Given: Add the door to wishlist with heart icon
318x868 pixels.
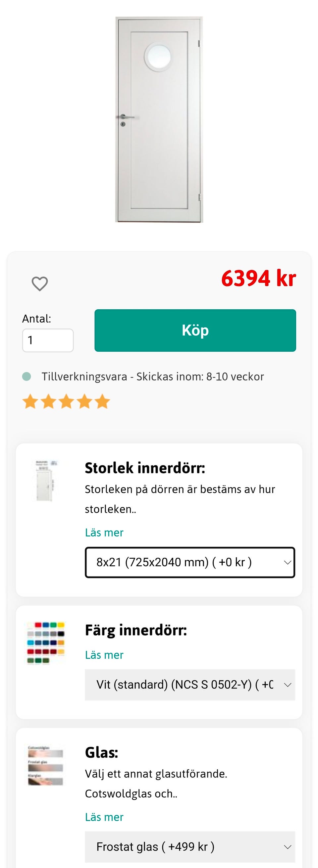Looking at the screenshot, I should (40, 284).
